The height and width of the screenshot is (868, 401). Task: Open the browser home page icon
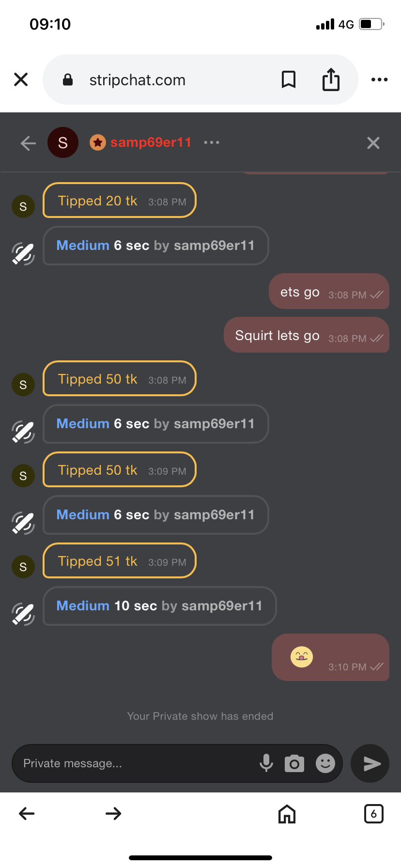pos(287,814)
